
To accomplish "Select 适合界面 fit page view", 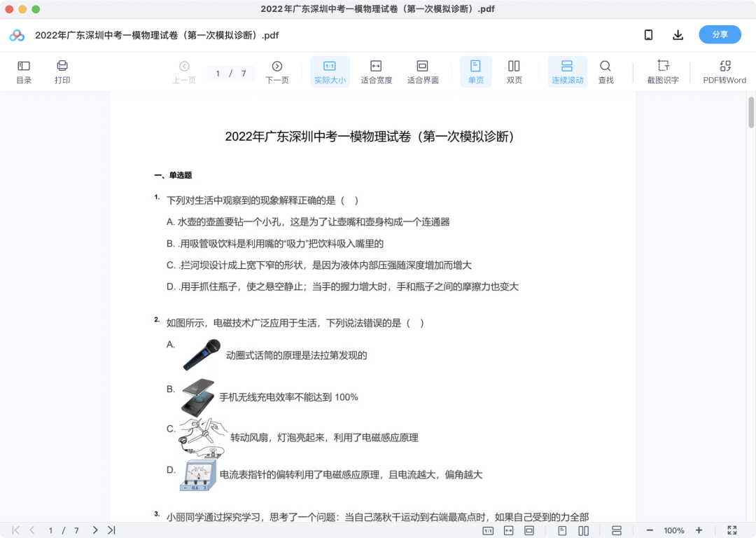I will pyautogui.click(x=423, y=72).
